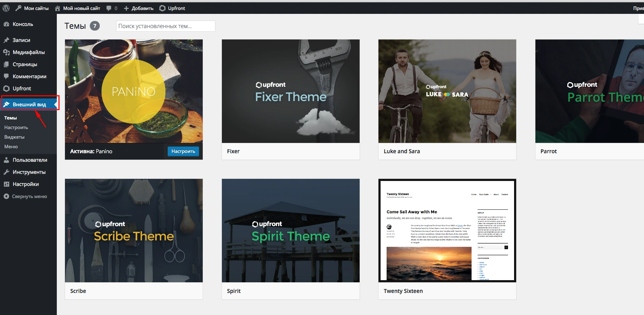Screen dimensions: 644x315
Task: Go to Настроить submenu item
Action: [x=16, y=127]
